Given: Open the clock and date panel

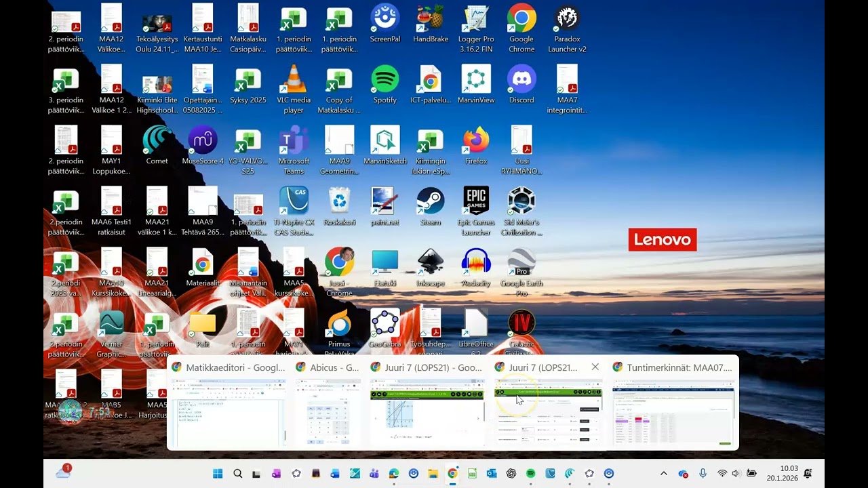Looking at the screenshot, I should click(782, 473).
